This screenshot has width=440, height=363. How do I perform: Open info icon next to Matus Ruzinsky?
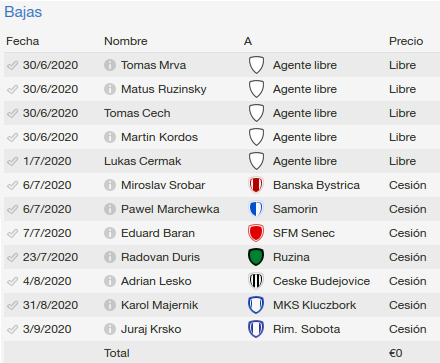tap(110, 89)
